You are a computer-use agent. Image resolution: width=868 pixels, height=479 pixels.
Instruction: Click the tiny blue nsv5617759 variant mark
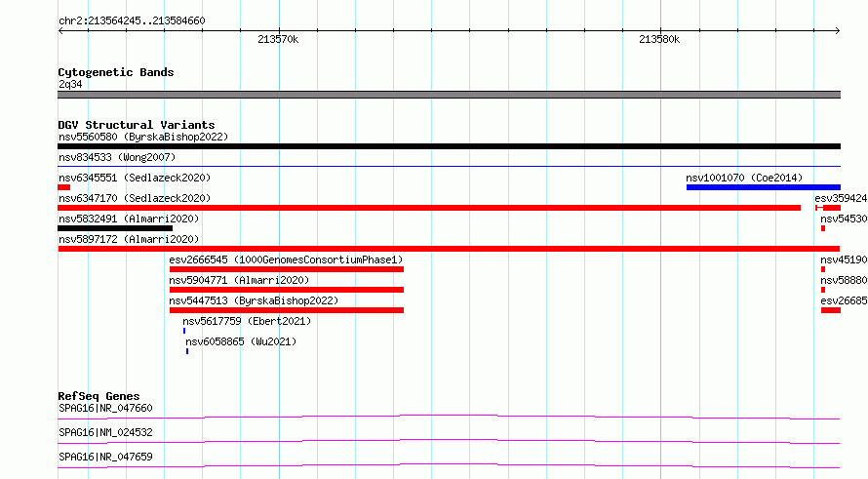[x=184, y=331]
